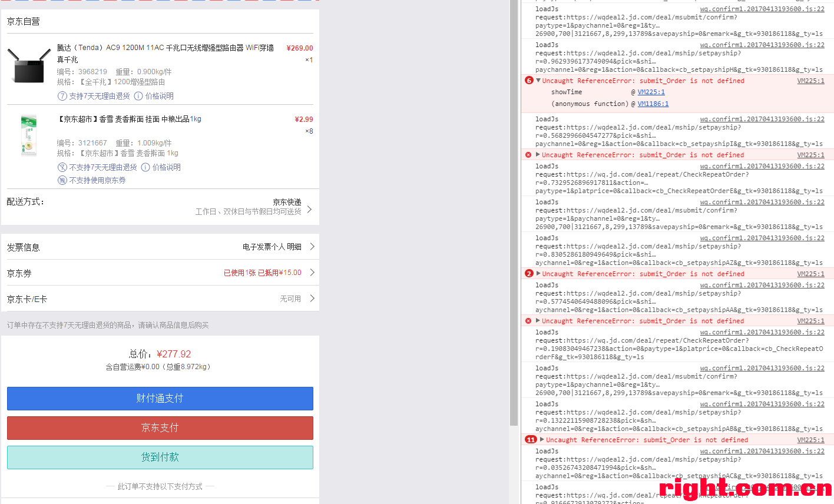This screenshot has height=504, width=834.
Task: Select the total price ¥277.92
Action: [174, 354]
